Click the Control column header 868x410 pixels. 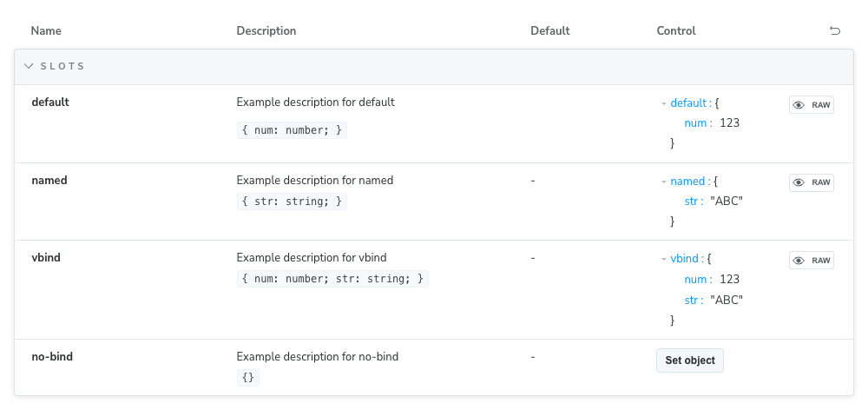(x=676, y=31)
